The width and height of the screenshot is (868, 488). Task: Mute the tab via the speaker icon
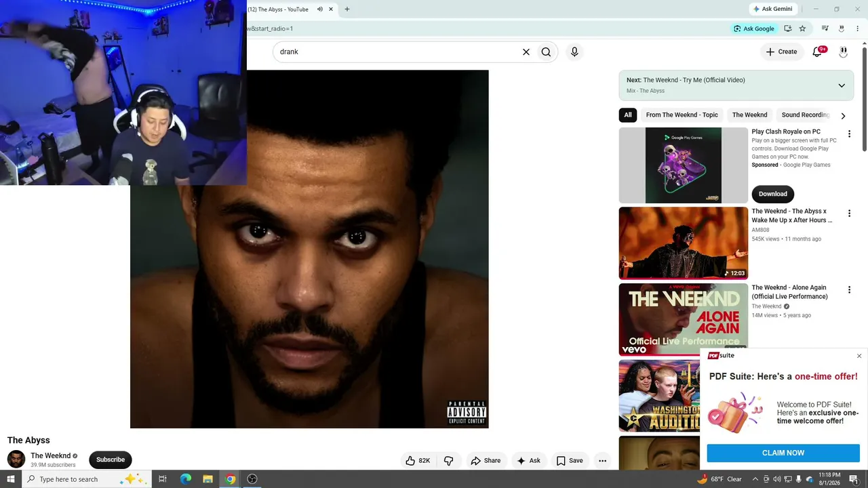click(x=319, y=9)
